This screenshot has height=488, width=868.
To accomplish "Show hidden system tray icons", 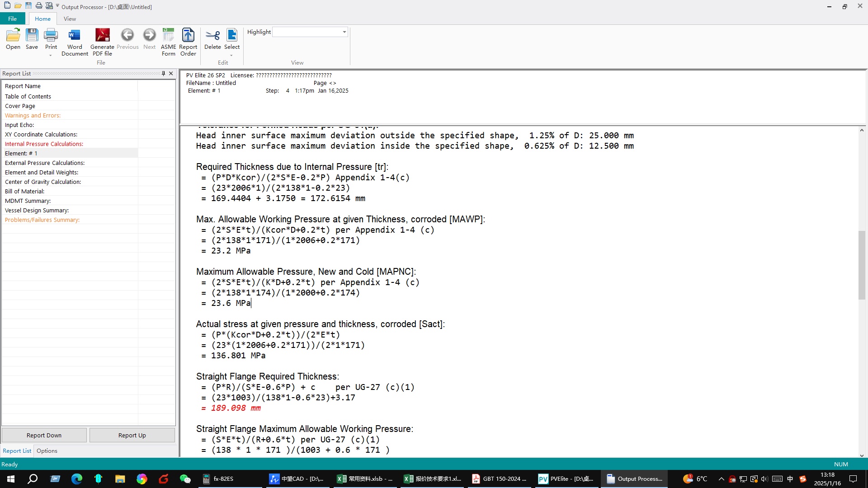I will pos(721,479).
